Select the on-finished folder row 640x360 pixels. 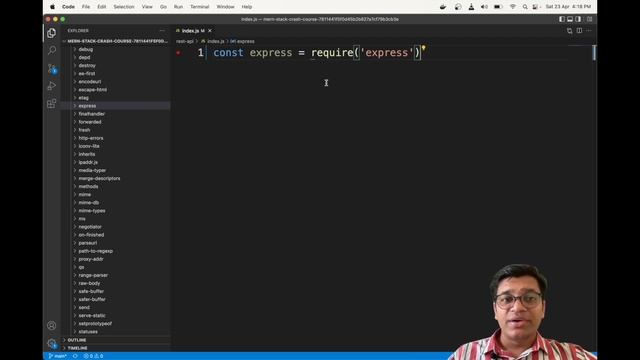pyautogui.click(x=116, y=235)
